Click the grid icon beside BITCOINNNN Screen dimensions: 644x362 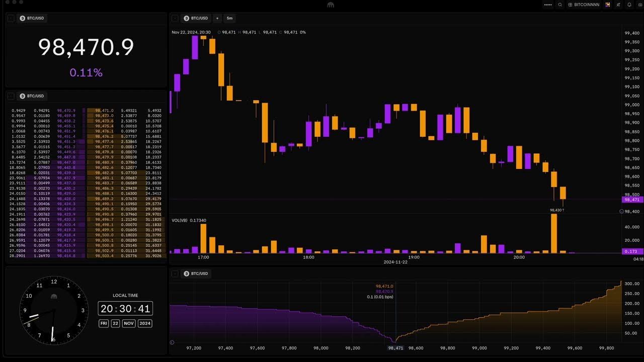[x=570, y=5]
